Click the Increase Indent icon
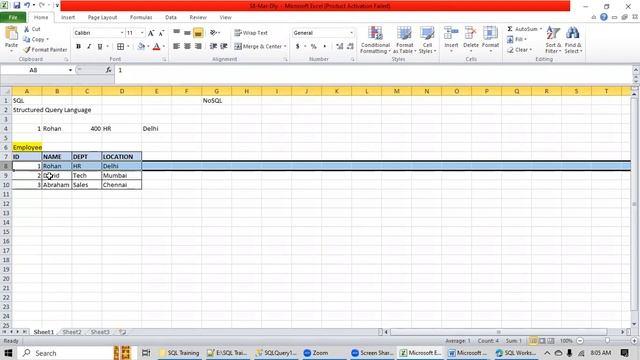Screen dimensions: 640x360 [x=224, y=47]
